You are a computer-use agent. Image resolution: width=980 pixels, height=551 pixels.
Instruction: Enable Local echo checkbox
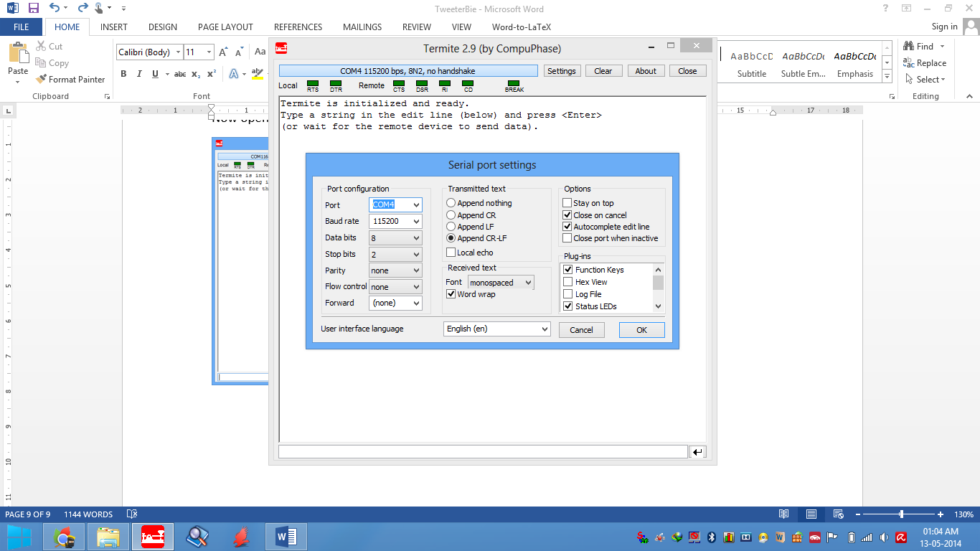pos(451,253)
